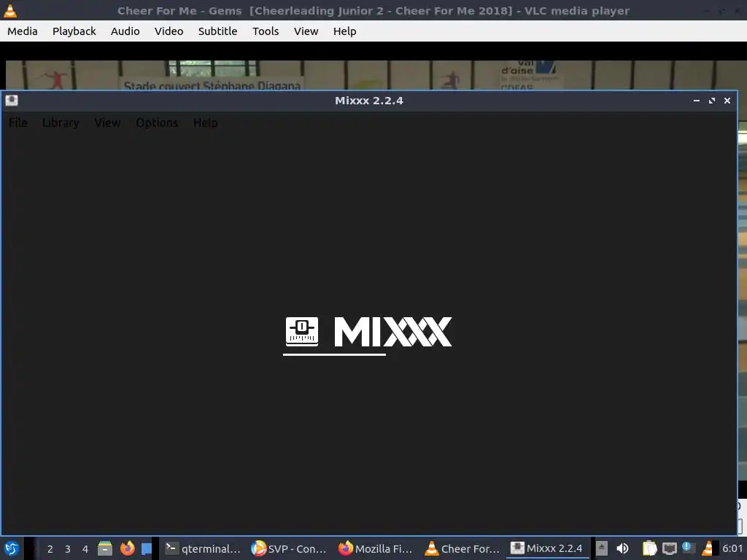This screenshot has height=560, width=747.
Task: Maximize the Mixxx 2.2.4 window
Action: pos(712,101)
